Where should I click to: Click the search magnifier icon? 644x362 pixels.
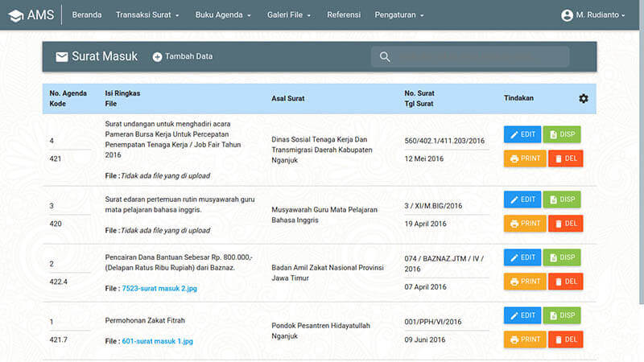pos(385,57)
